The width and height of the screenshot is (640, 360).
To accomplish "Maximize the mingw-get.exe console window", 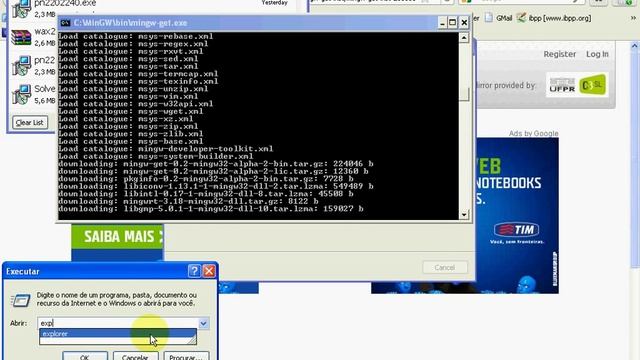I will point(453,23).
